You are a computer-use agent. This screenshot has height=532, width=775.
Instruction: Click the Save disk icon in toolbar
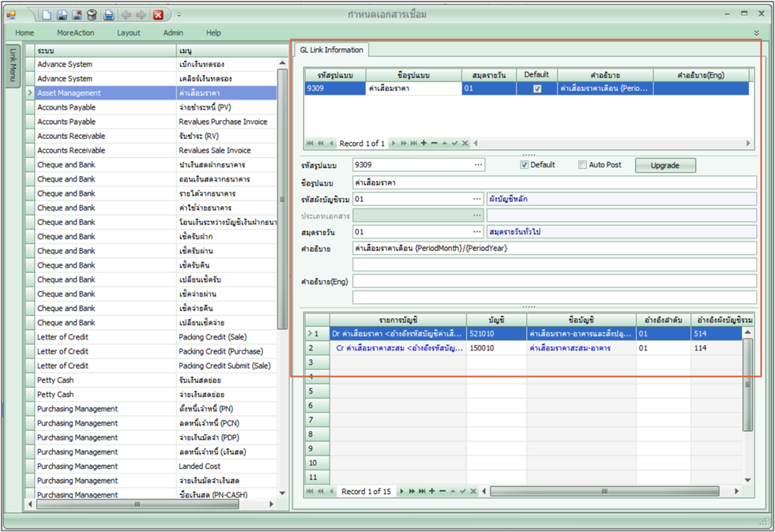(x=62, y=15)
